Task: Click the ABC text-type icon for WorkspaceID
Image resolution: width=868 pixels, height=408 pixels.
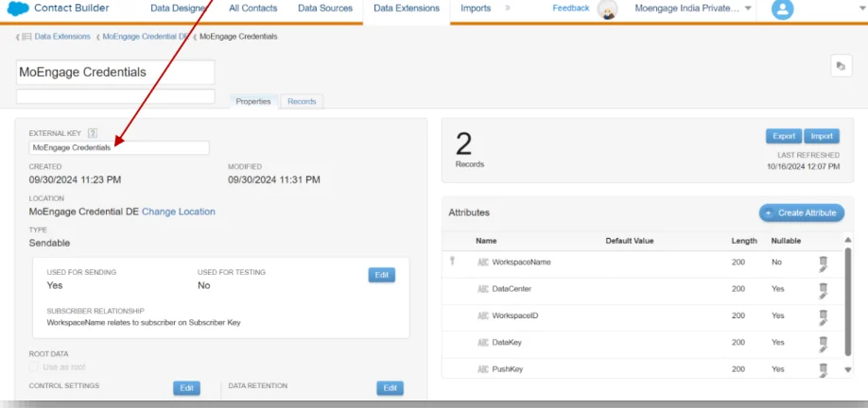Action: (x=483, y=315)
